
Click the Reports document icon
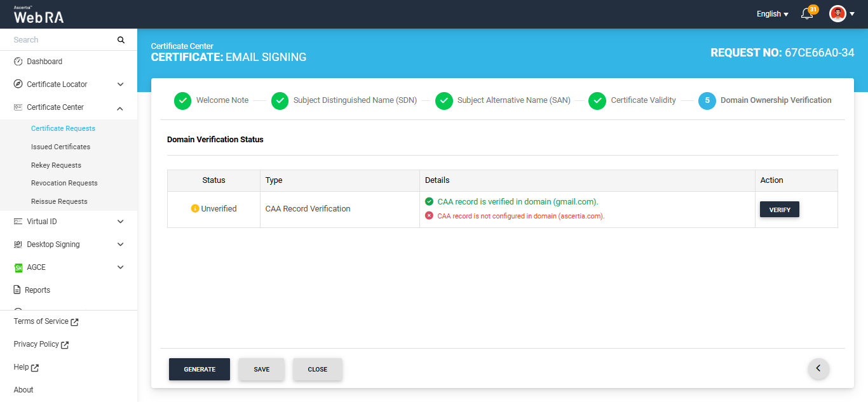point(18,290)
